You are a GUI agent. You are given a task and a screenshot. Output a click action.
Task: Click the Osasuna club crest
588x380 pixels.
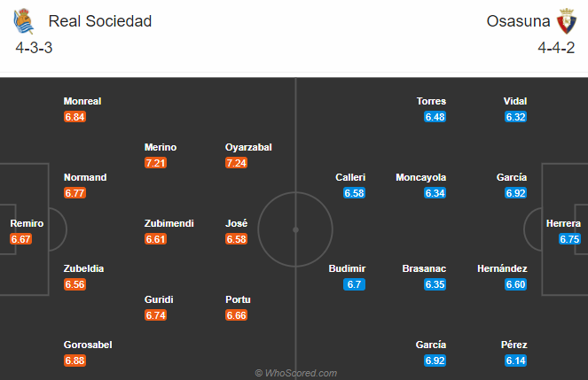click(566, 21)
